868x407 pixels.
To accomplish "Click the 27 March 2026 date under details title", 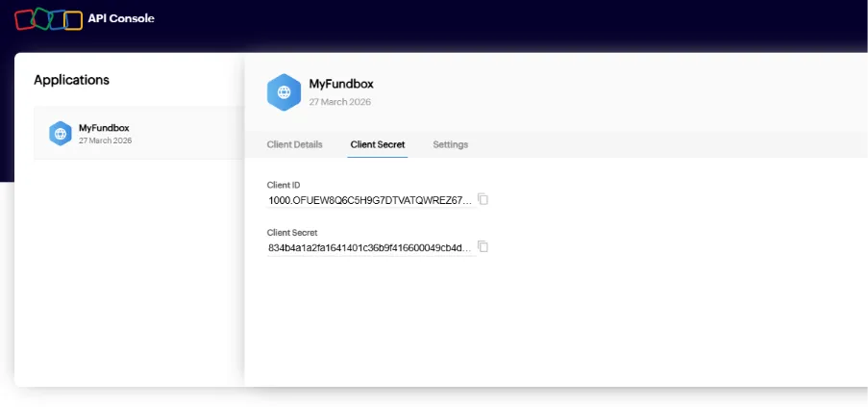I will tap(340, 102).
